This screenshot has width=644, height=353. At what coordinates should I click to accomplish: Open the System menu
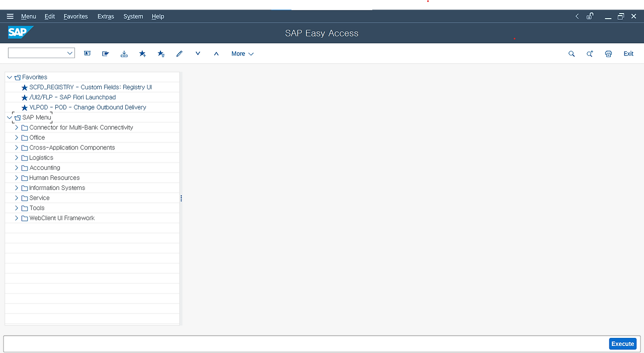coord(133,16)
